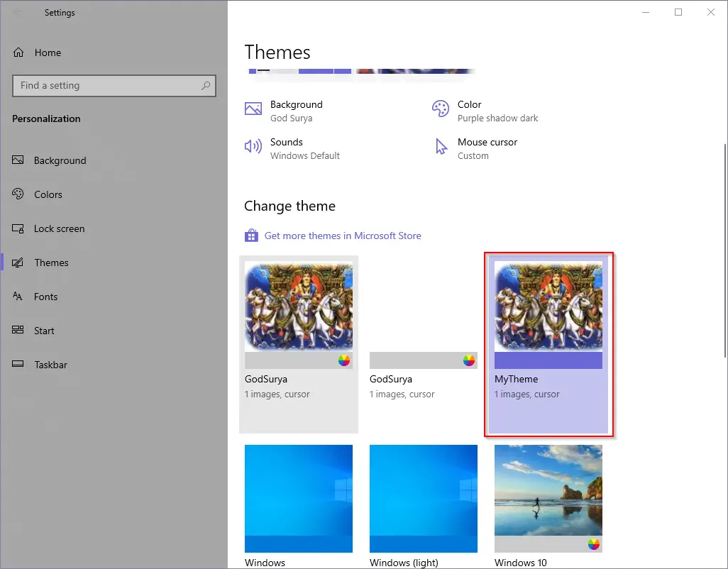Select Themes in the Personalization sidebar

coord(51,263)
